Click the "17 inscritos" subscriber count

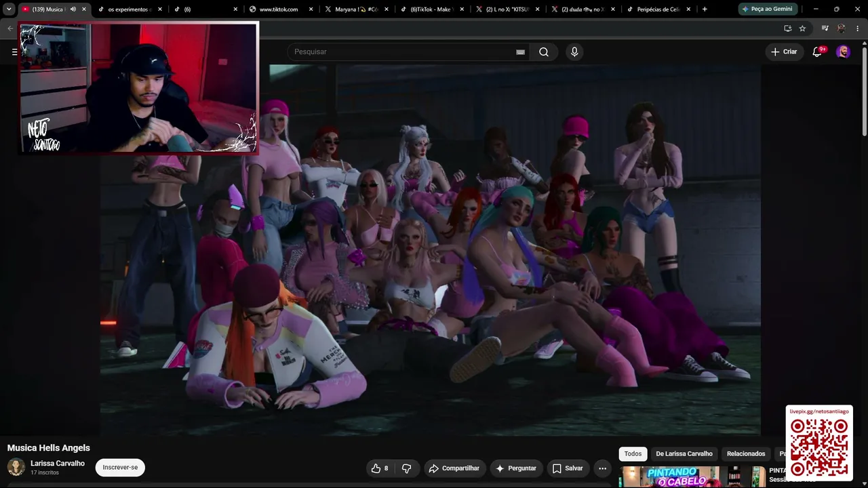coord(45,472)
